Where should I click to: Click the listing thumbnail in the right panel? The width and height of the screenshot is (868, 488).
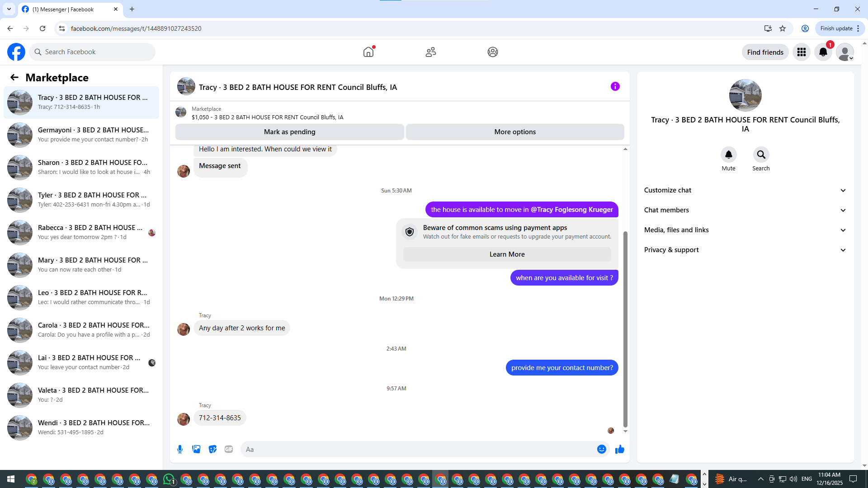[745, 95]
